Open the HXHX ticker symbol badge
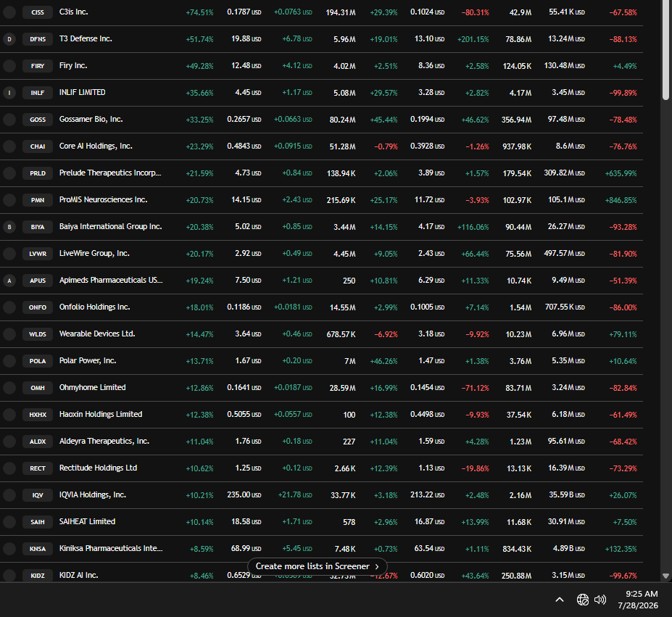Viewport: 672px width, 617px height. (38, 415)
